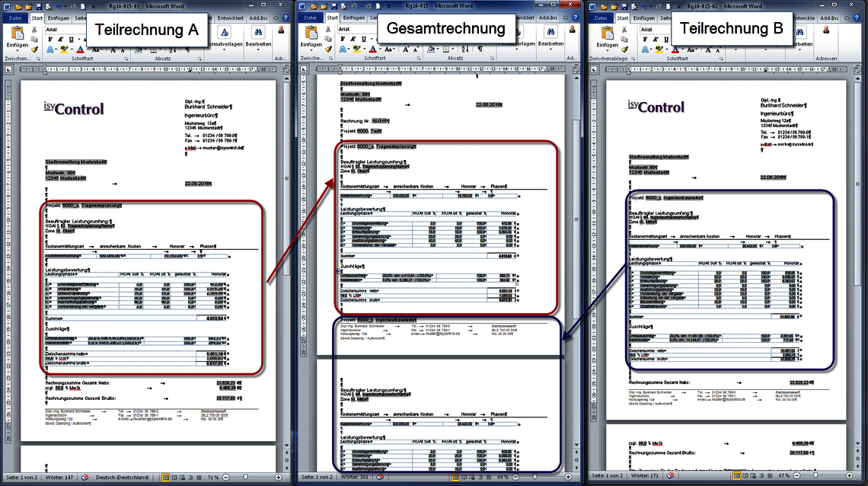The width and height of the screenshot is (868, 486).
Task: Open Einfügen paste dropdown arrow in Rg16-015-01
Action: [18, 50]
